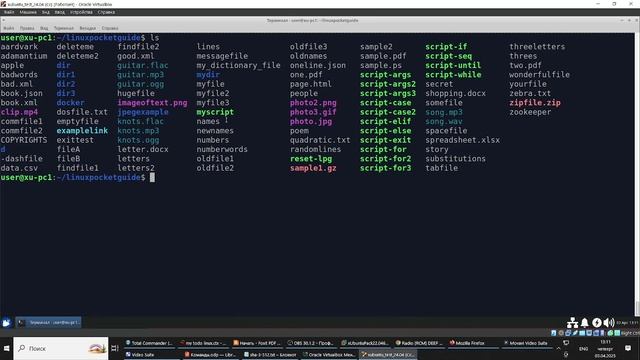640x360 pixels.
Task: Select the Terminal window button in Xfce panel
Action: [x=49, y=322]
